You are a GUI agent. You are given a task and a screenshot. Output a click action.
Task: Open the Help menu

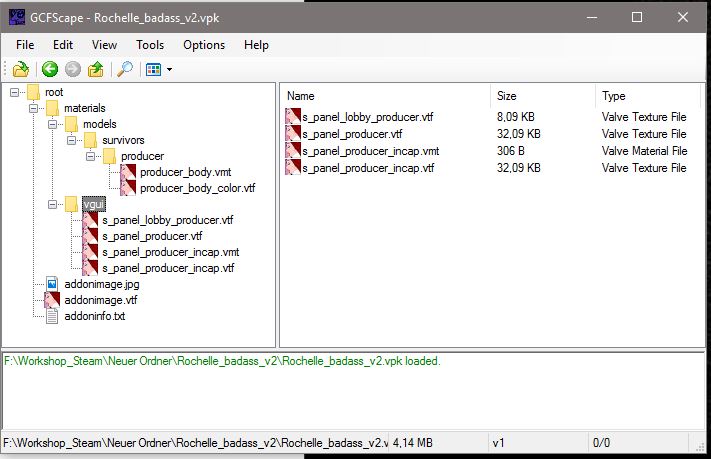(256, 45)
